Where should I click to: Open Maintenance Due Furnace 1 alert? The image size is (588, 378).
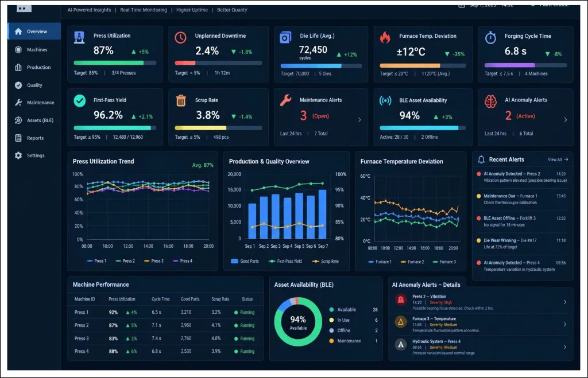pyautogui.click(x=522, y=199)
